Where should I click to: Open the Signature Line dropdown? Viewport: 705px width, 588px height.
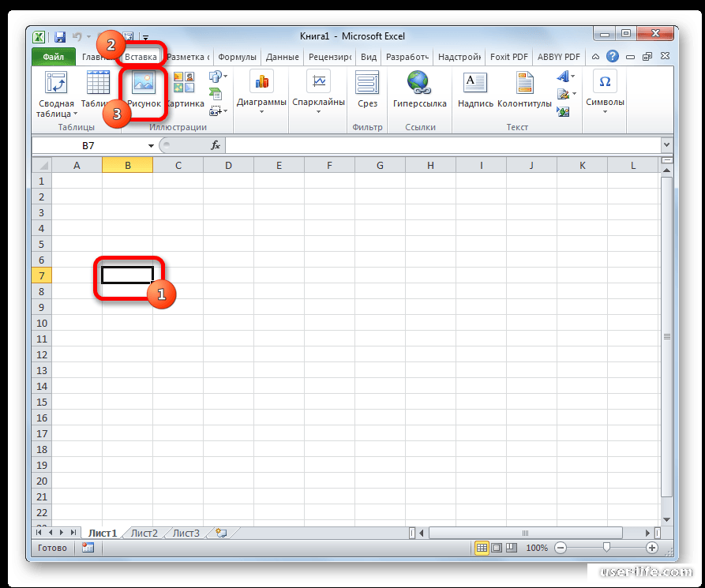click(566, 94)
